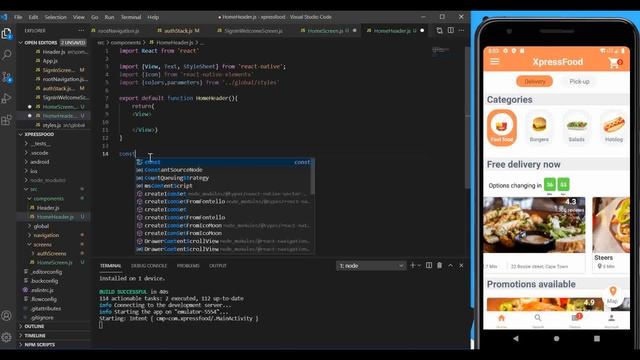Collapse the XPRESSFOOD project section
The image size is (640, 360).
tap(52, 134)
